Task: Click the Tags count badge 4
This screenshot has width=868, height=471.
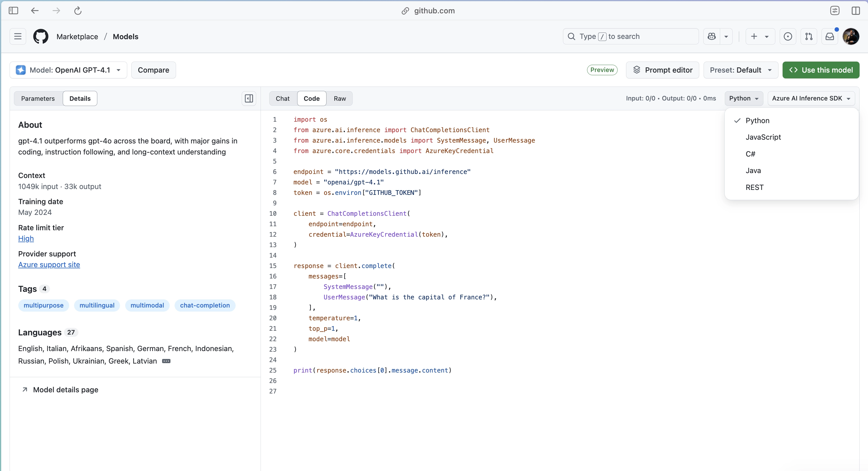Action: (44, 289)
